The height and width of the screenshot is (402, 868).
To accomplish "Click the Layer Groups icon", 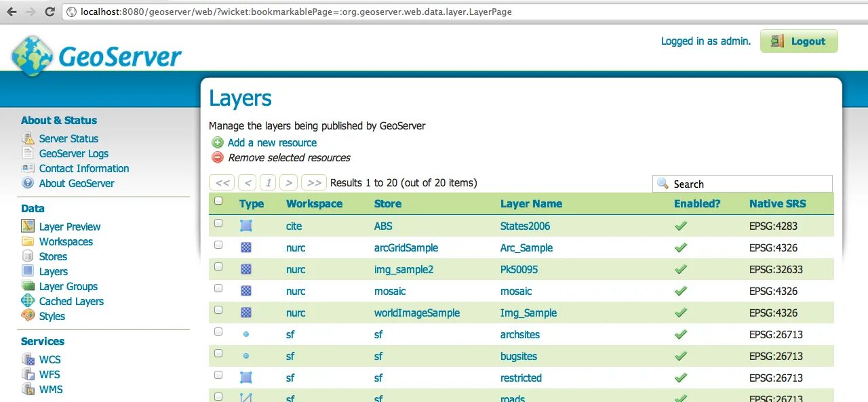I will click(28, 286).
